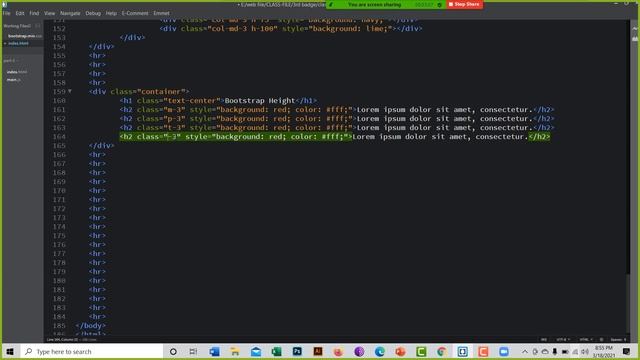This screenshot has height=360, width=640.
Task: Open Illustrator from the taskbar
Action: (318, 351)
